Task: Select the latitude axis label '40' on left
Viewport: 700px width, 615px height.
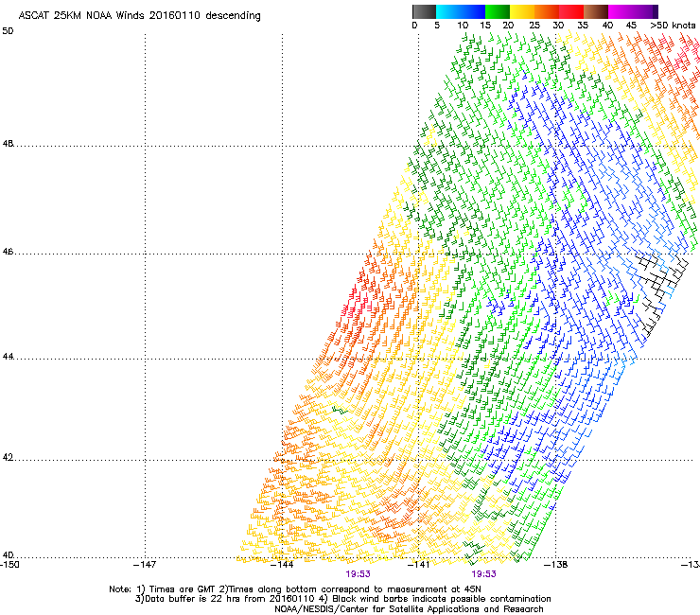Action: click(x=8, y=555)
